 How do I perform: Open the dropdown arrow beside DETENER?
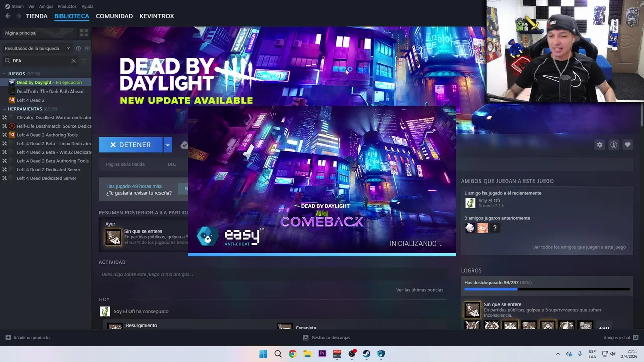click(x=167, y=145)
